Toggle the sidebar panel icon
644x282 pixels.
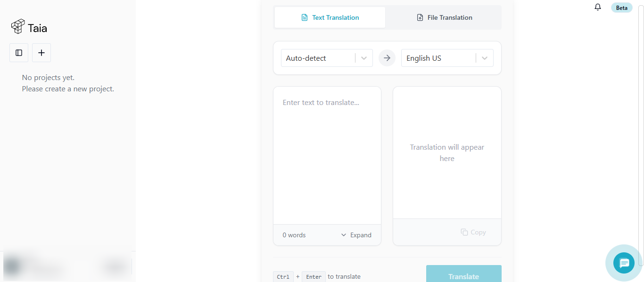coord(19,53)
